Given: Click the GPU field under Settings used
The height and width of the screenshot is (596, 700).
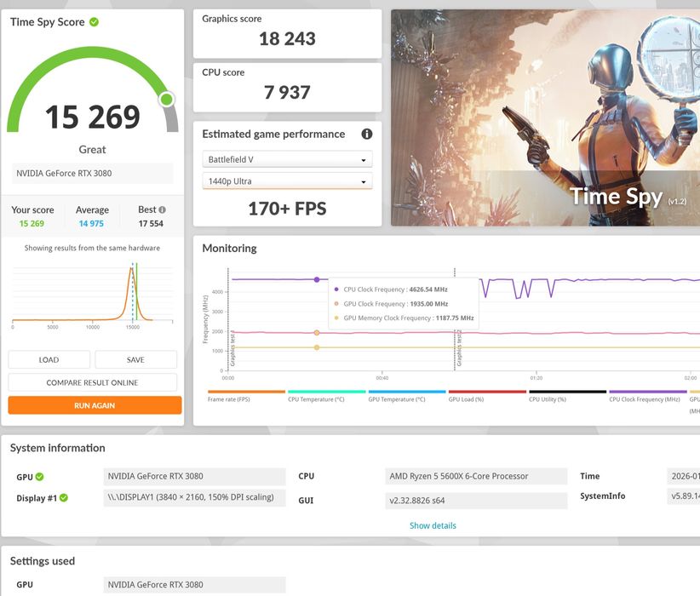Looking at the screenshot, I should 194,584.
